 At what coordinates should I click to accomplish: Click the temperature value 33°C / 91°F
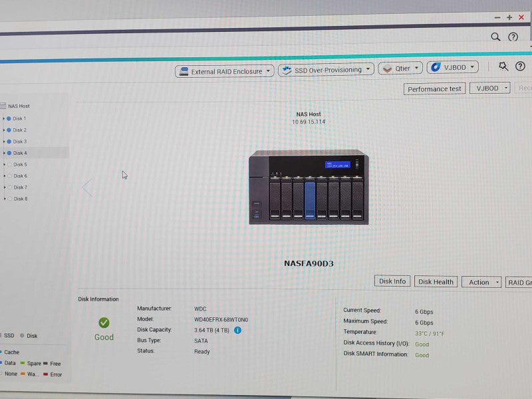pos(430,334)
